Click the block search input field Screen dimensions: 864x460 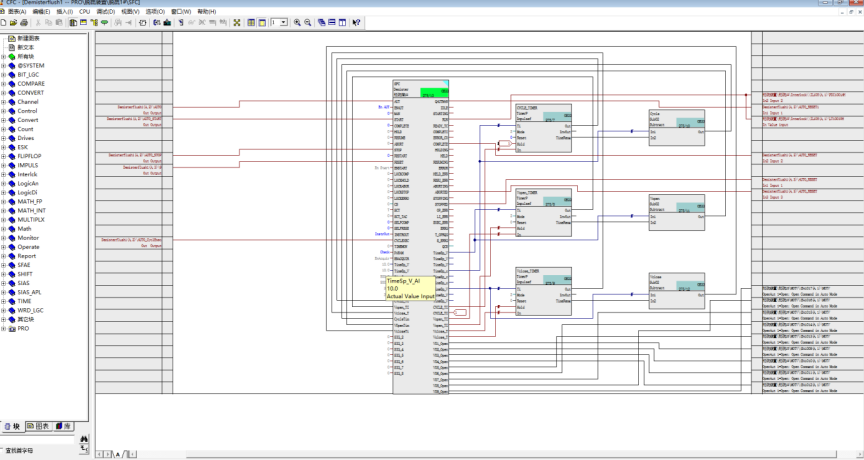tap(39, 440)
